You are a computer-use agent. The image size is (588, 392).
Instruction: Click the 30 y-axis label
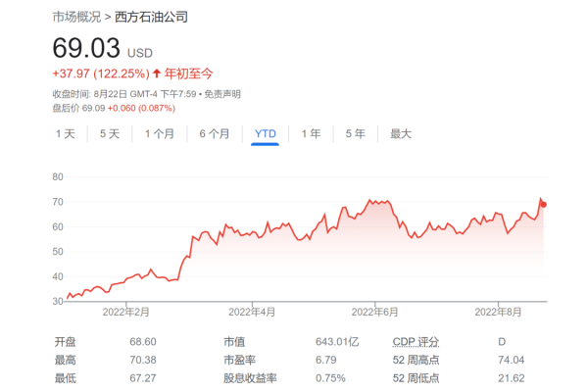(x=58, y=301)
